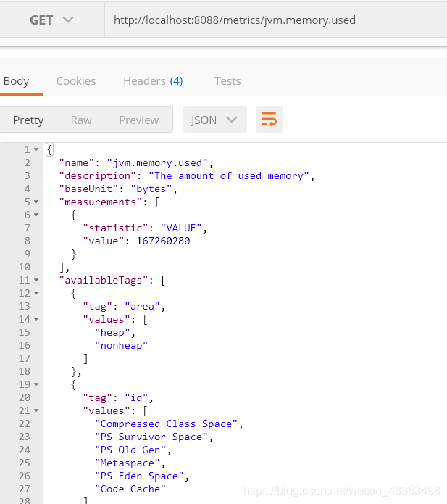Click the "jvm.memory.used" name value
This screenshot has height=504, width=447.
click(157, 163)
